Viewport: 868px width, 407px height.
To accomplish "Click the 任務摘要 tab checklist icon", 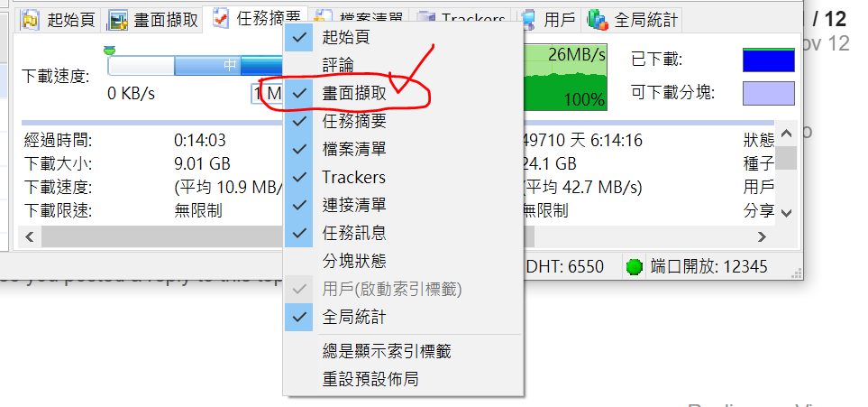I will pos(222,19).
